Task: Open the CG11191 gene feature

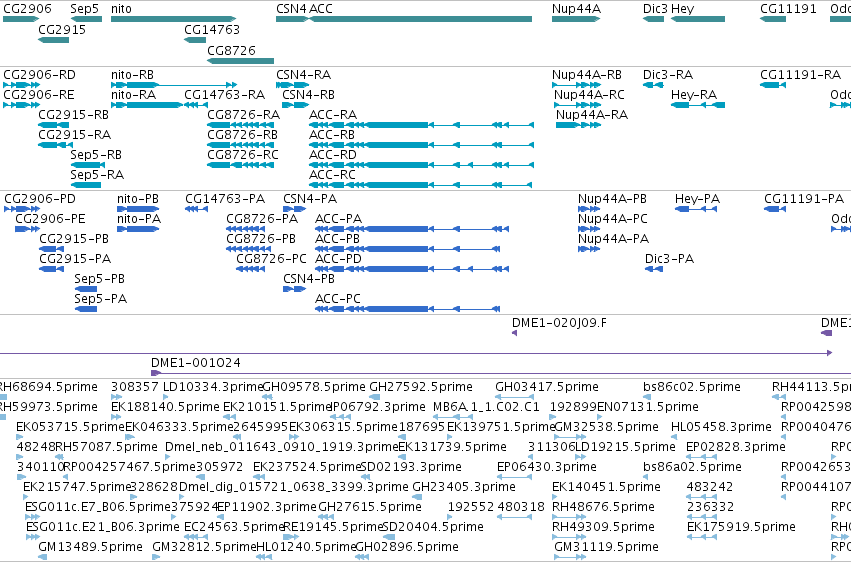Action: click(x=773, y=19)
